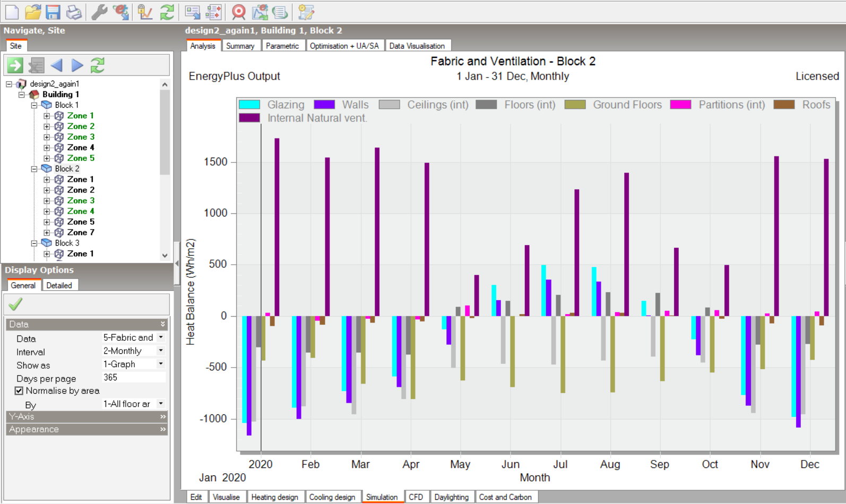The height and width of the screenshot is (504, 846).
Task: Switch to the Data Visualisation tab
Action: point(417,46)
